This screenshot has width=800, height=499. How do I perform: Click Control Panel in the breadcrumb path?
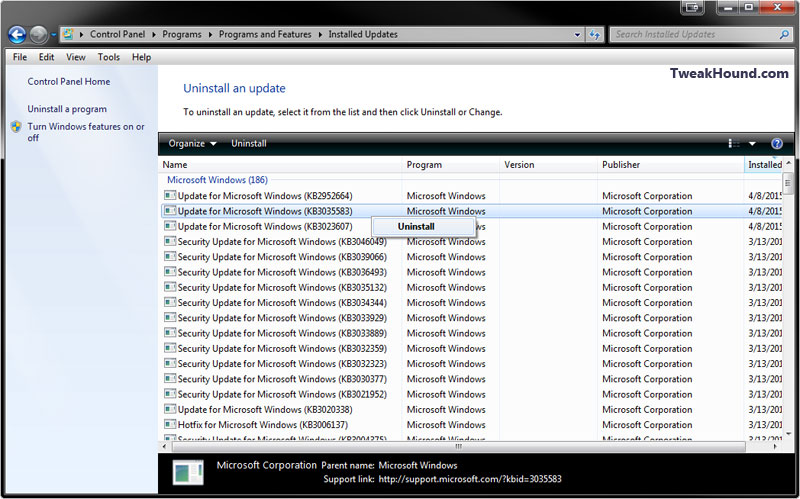click(117, 34)
